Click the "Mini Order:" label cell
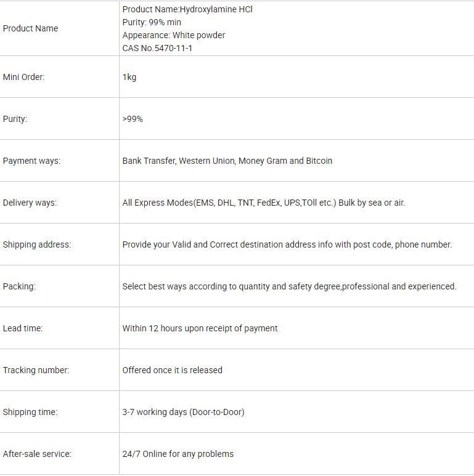Screen dimensions: 474x476 pyautogui.click(x=23, y=77)
